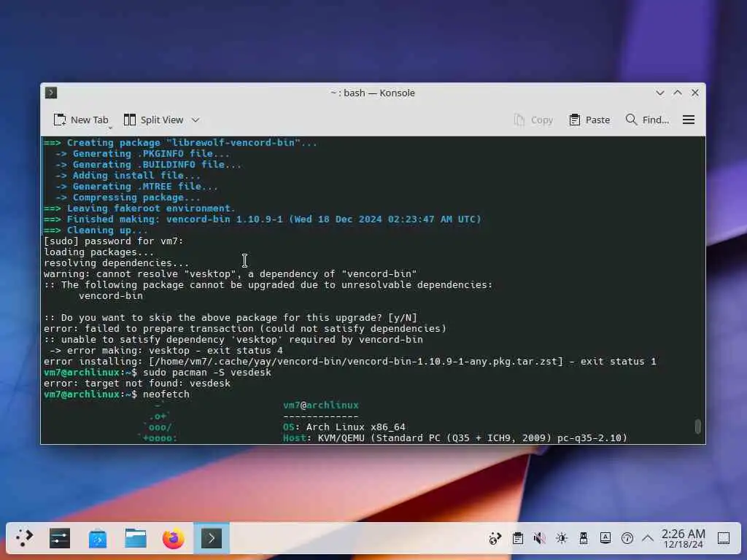Click the 'Finished making: vencord-bin' line
747x560 pixels.
point(262,219)
